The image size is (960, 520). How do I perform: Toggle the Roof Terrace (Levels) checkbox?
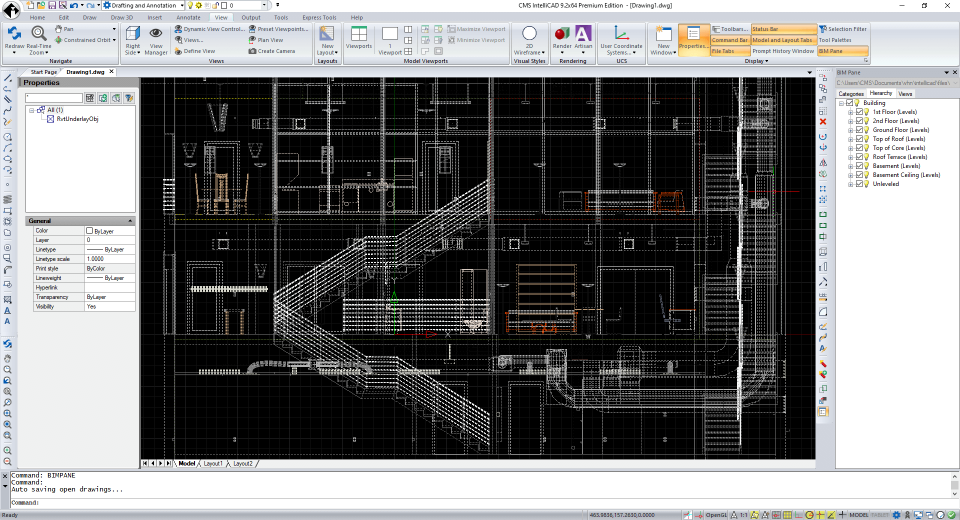(860, 157)
